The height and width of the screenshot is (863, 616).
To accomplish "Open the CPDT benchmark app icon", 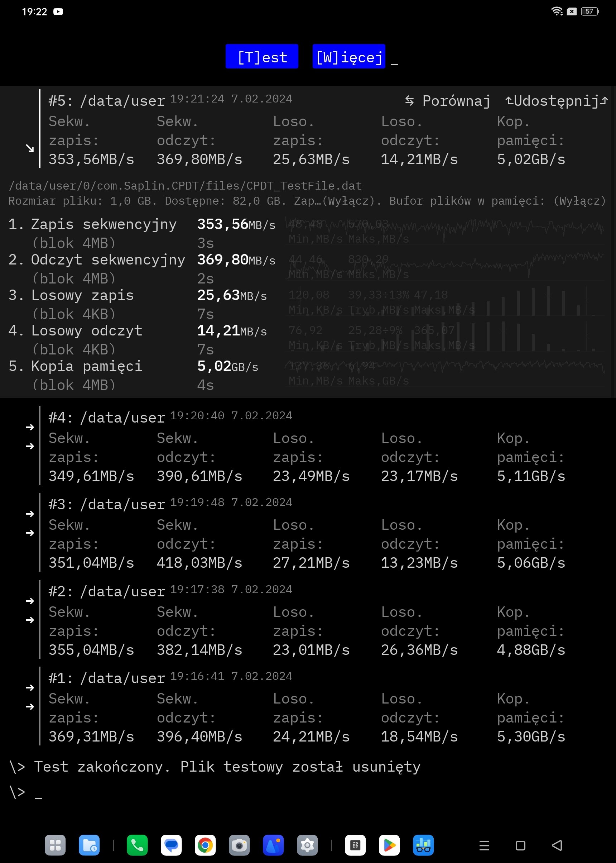I will tap(355, 845).
